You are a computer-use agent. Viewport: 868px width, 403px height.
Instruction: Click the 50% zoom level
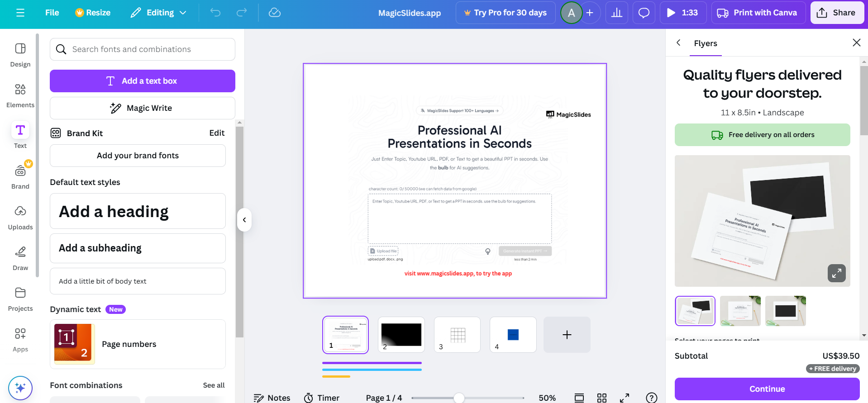(x=547, y=398)
